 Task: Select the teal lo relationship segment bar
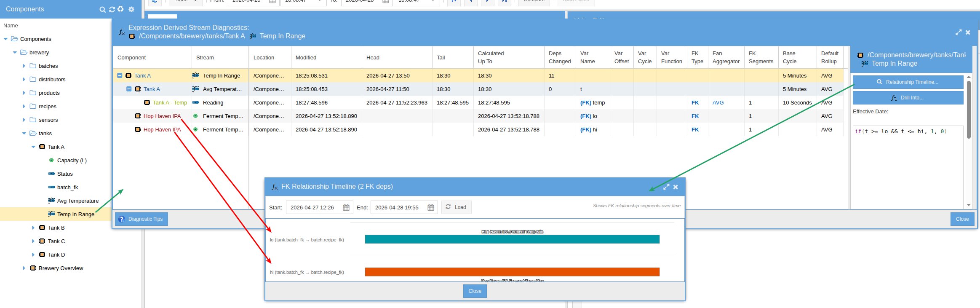(x=512, y=239)
